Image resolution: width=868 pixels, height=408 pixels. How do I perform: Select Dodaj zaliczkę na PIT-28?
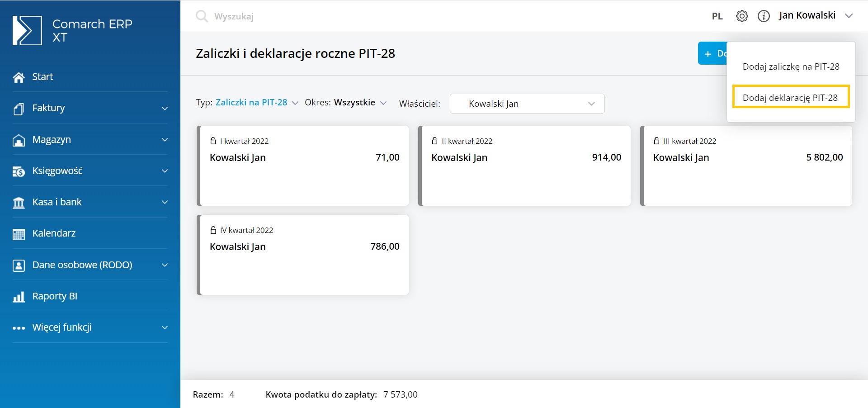click(791, 66)
